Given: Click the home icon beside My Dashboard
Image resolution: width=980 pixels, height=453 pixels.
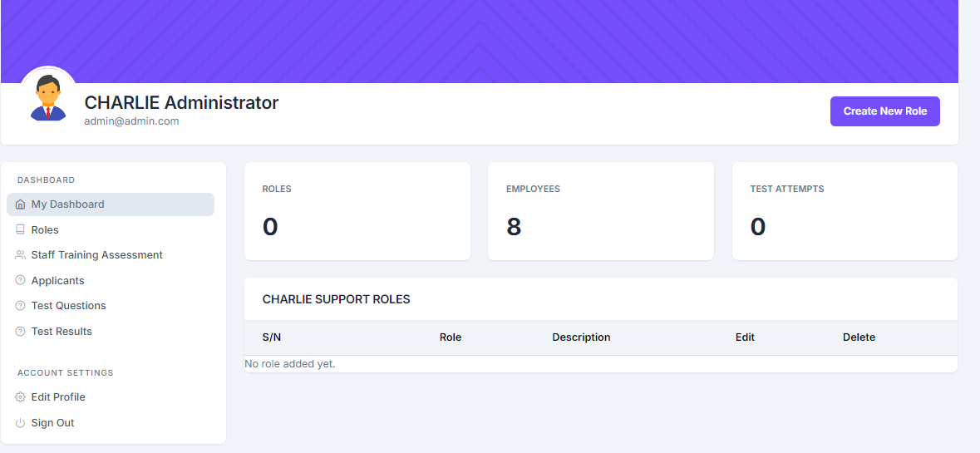Looking at the screenshot, I should [x=21, y=204].
